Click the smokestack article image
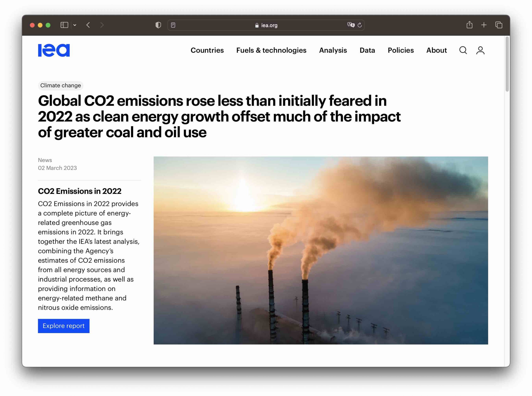This screenshot has width=532, height=396. tap(321, 250)
